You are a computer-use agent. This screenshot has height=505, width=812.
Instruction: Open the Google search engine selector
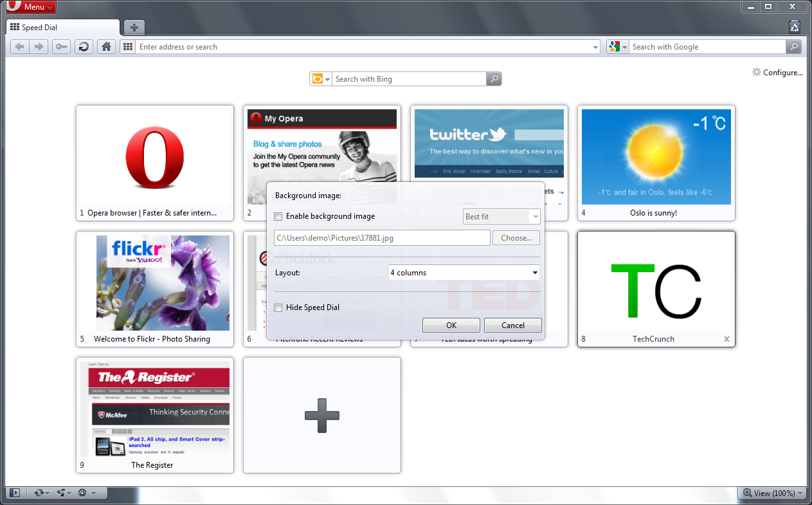(x=618, y=47)
